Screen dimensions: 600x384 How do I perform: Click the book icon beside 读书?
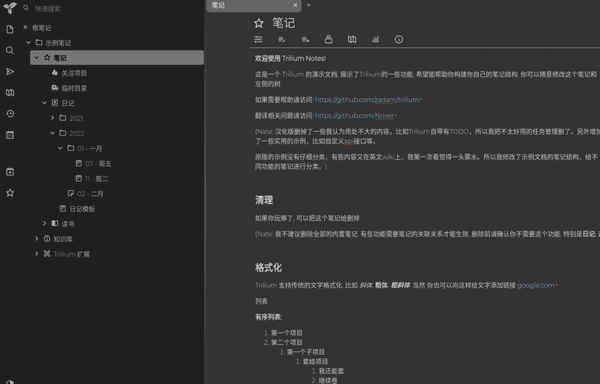tap(55, 223)
